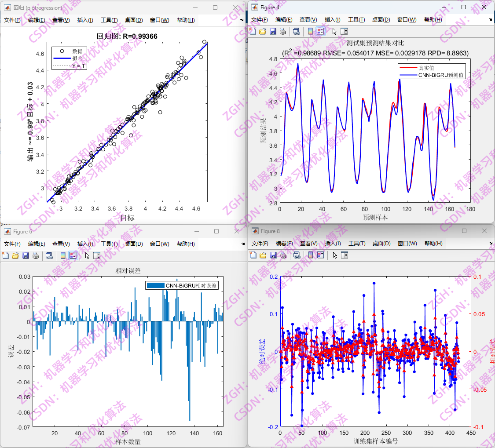495x448 pixels.
Task: Select plot title 回归图: R=0.99366
Action: point(127,36)
